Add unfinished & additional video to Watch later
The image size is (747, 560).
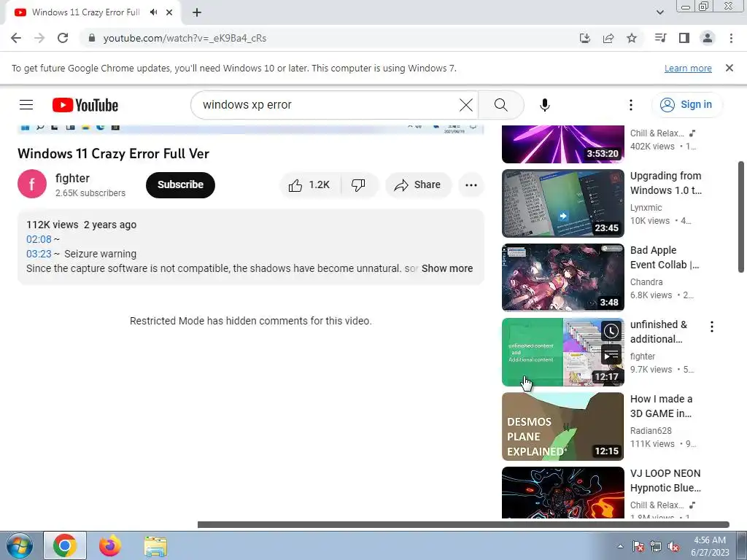611,331
